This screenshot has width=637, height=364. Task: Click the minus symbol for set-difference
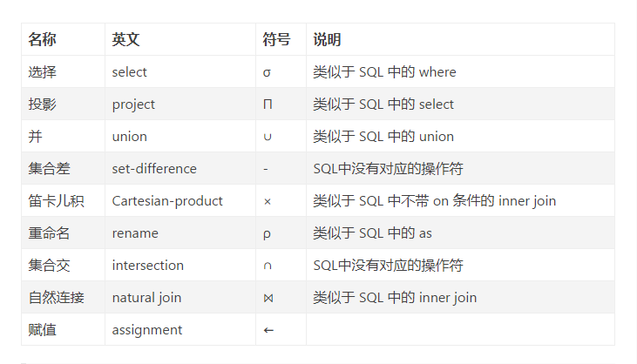[265, 169]
